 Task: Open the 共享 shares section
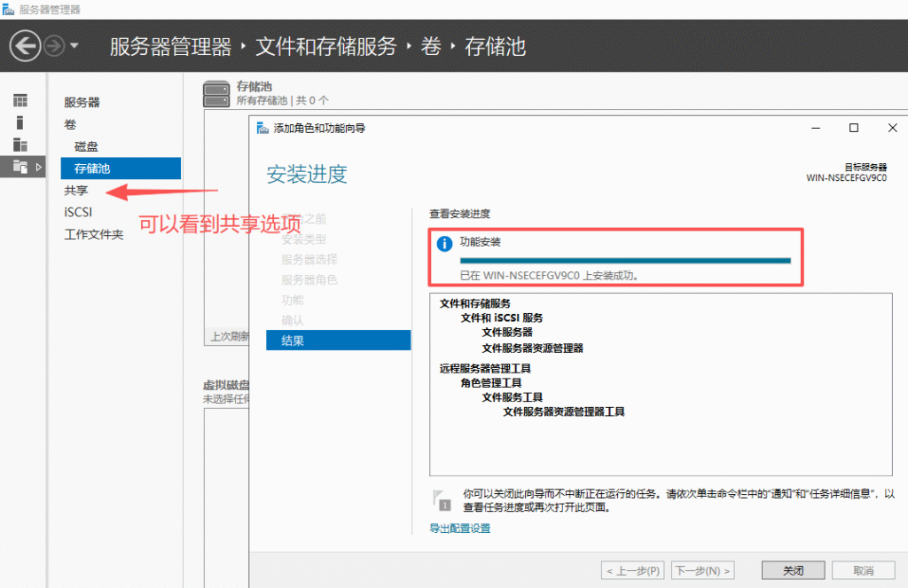click(76, 191)
